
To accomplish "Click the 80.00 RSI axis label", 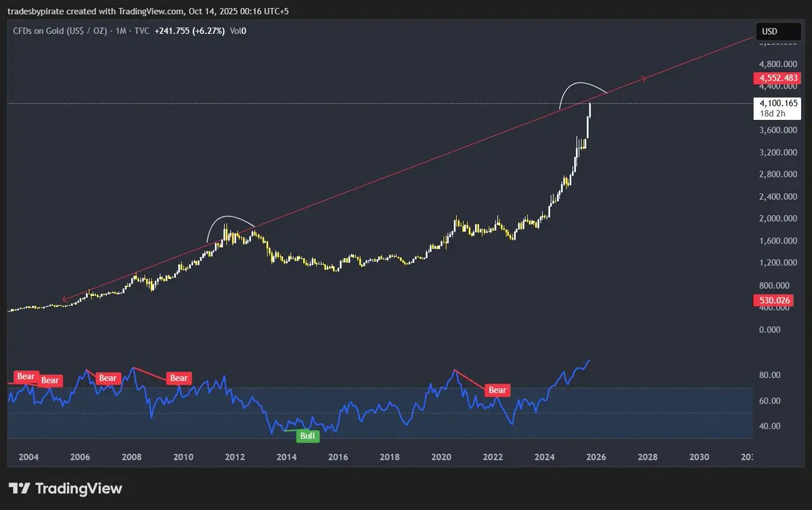I will 771,375.
